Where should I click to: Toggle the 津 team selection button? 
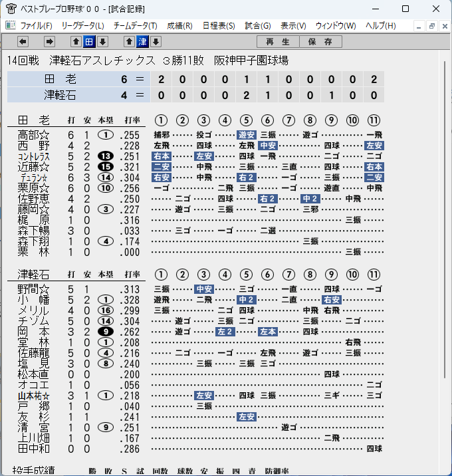tap(143, 42)
